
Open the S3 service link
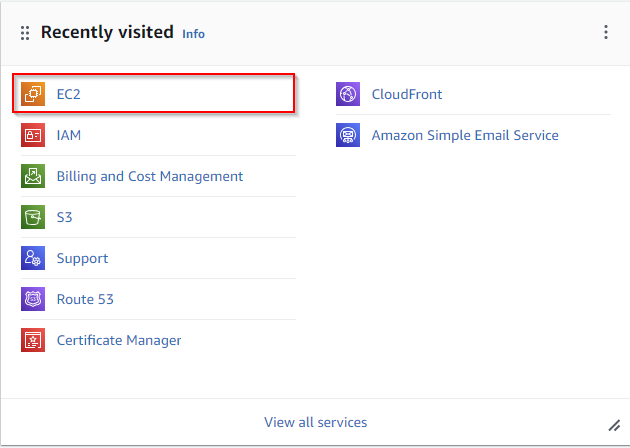pyautogui.click(x=65, y=217)
